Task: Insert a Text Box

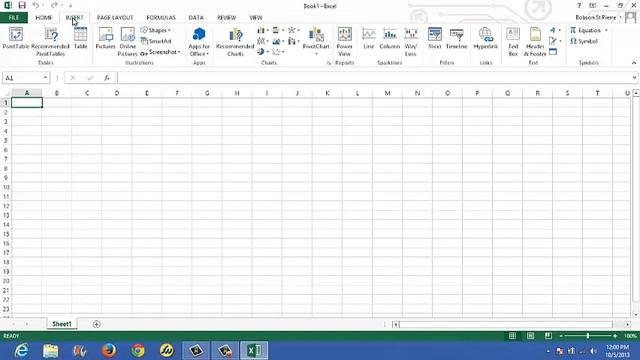Action: 513,42
